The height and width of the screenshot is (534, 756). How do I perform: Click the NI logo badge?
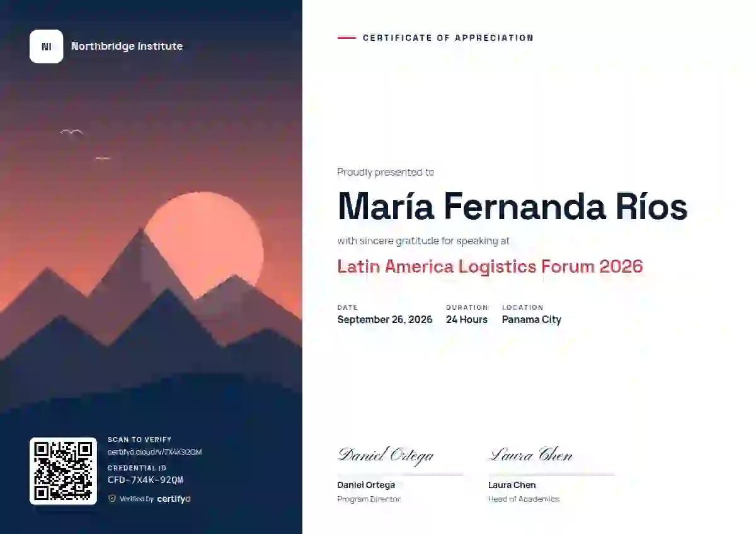(x=46, y=46)
